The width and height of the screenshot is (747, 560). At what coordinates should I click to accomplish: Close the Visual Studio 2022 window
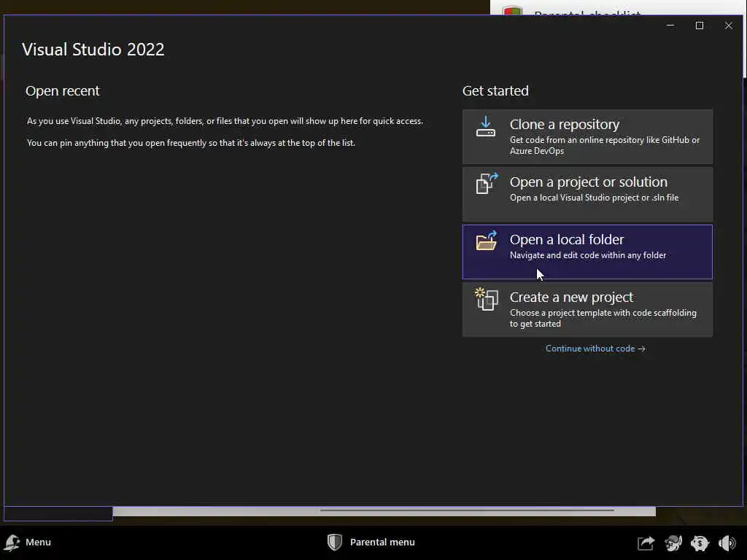pos(729,26)
